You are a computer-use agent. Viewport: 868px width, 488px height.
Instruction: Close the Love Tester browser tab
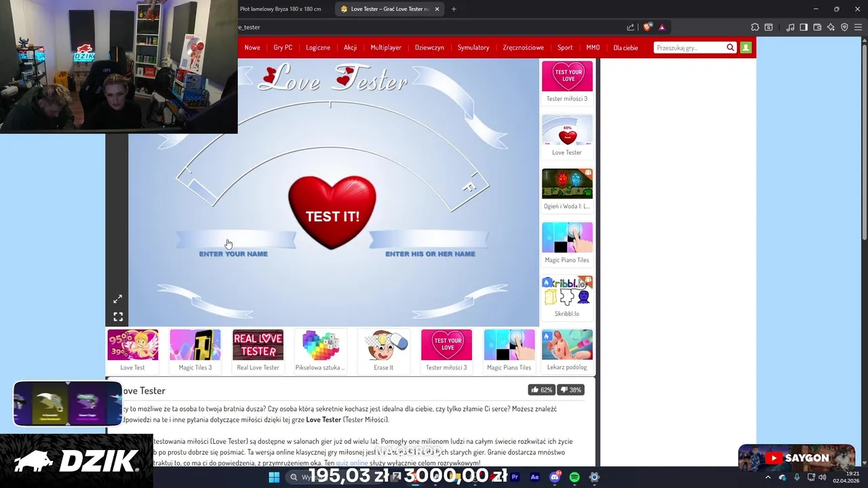[437, 9]
